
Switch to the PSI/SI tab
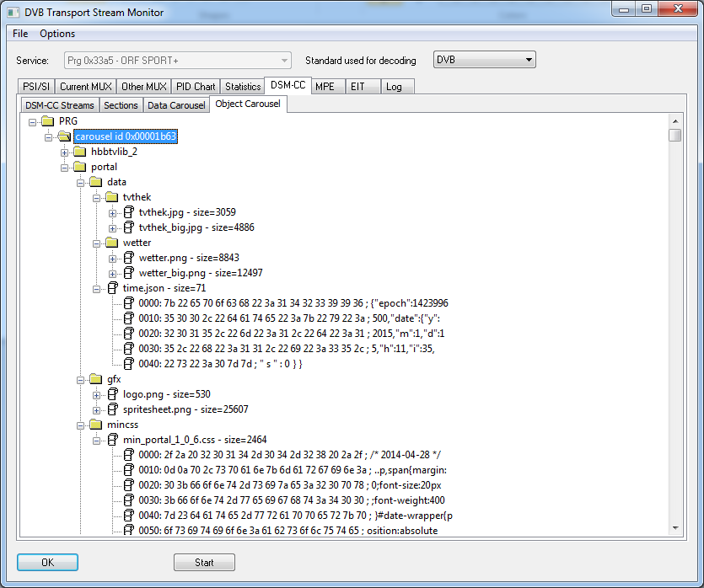[x=36, y=87]
